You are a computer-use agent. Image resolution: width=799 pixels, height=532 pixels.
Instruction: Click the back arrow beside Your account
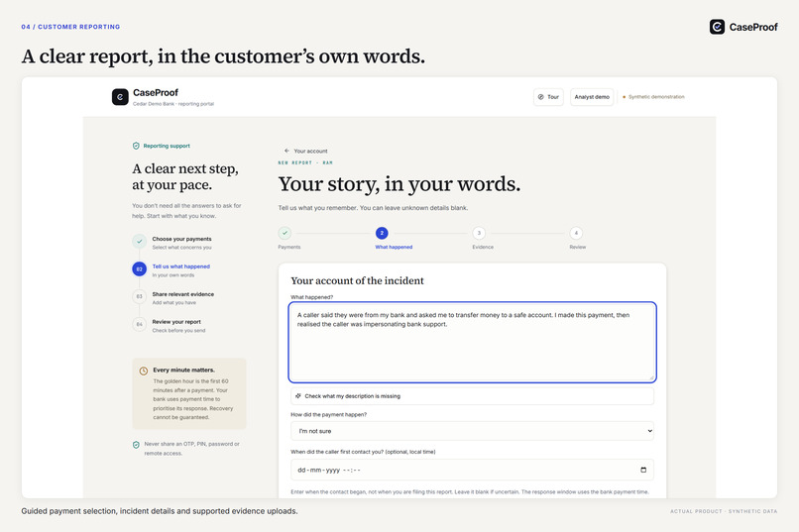click(x=286, y=151)
